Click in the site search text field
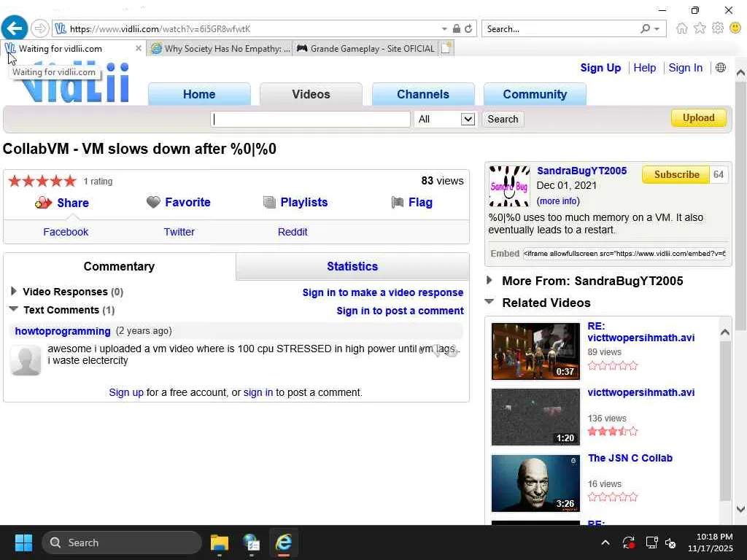The width and height of the screenshot is (747, 560). (310, 119)
